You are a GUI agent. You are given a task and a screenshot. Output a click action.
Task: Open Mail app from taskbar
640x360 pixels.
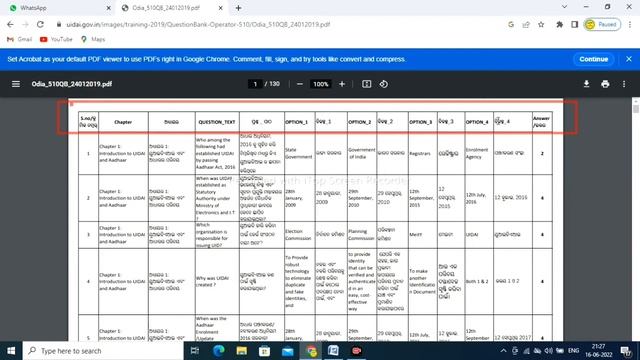tap(287, 351)
